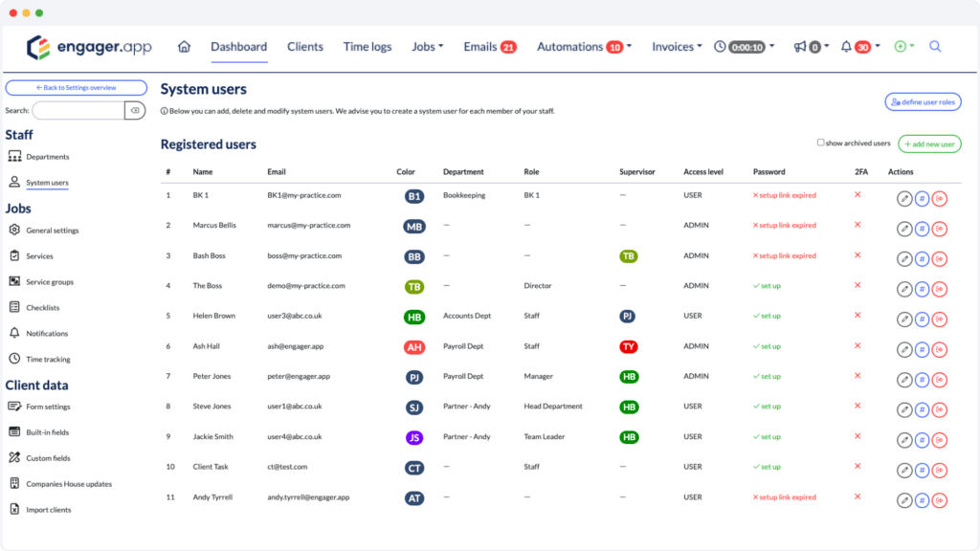Open the search magnifier icon in top bar
This screenshot has width=980, height=551.
coord(935,46)
